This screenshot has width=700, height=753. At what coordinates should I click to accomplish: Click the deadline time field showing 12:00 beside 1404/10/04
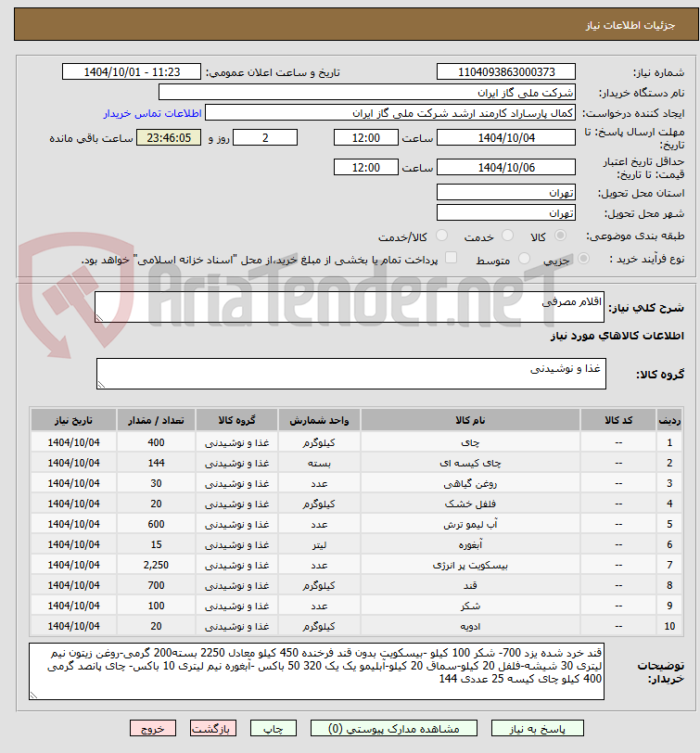pyautogui.click(x=366, y=138)
